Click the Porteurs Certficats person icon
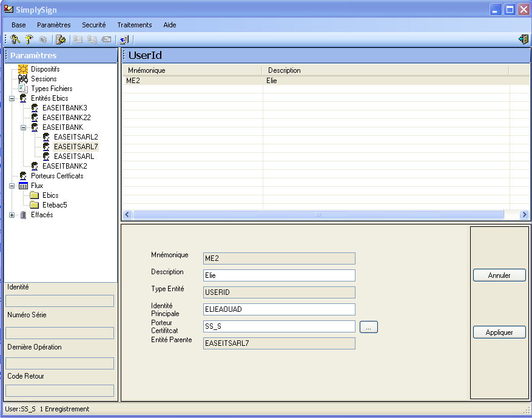Image resolution: width=532 pixels, height=418 pixels. [x=22, y=176]
